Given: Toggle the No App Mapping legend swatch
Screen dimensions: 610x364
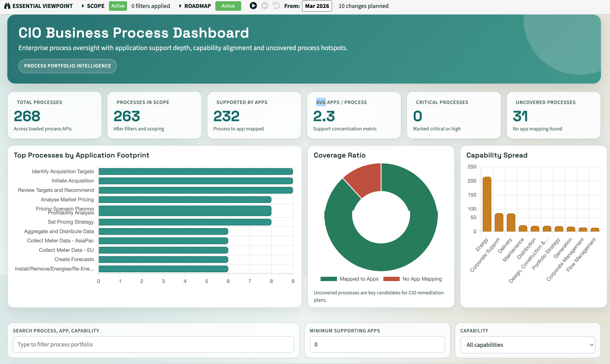Looking at the screenshot, I should click(391, 279).
